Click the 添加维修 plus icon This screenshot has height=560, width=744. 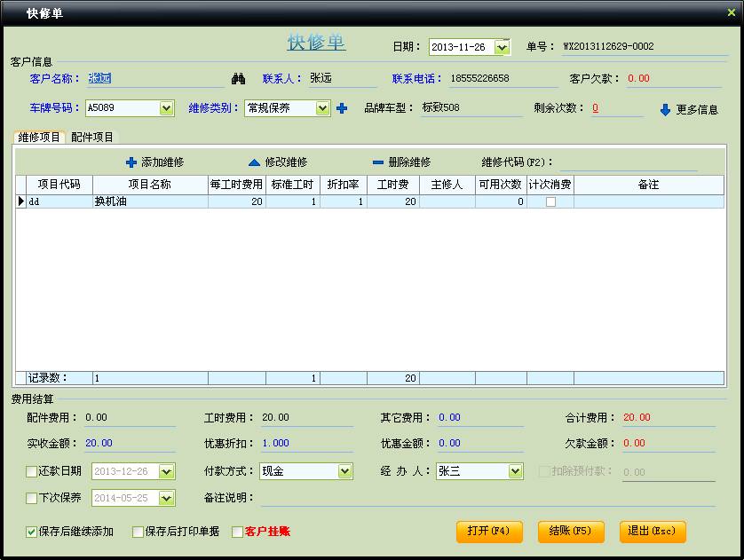coord(131,162)
